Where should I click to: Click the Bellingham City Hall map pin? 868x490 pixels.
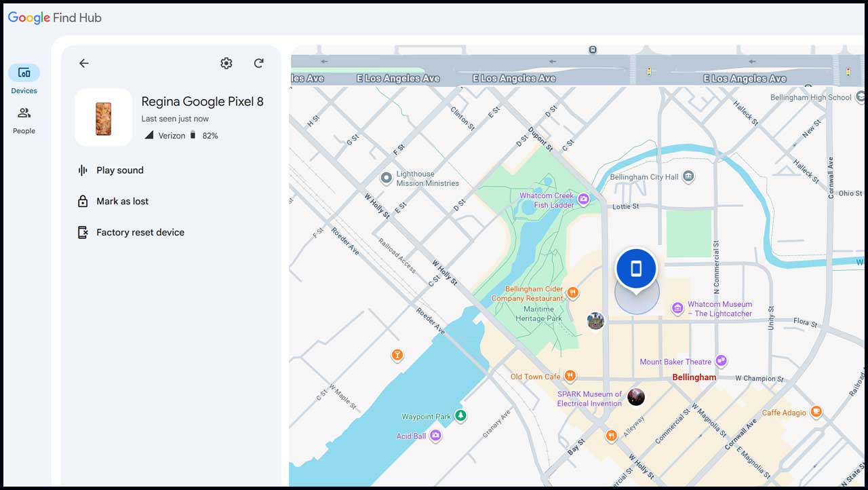pos(688,176)
